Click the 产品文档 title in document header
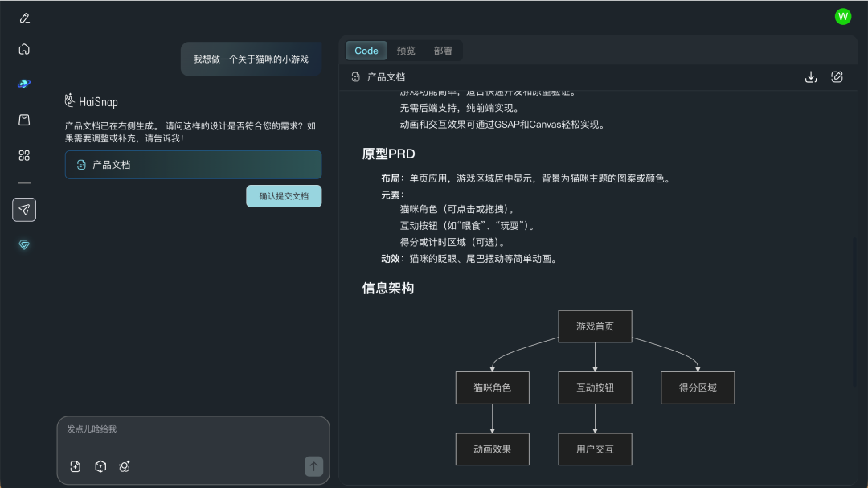The width and height of the screenshot is (868, 488). click(387, 77)
